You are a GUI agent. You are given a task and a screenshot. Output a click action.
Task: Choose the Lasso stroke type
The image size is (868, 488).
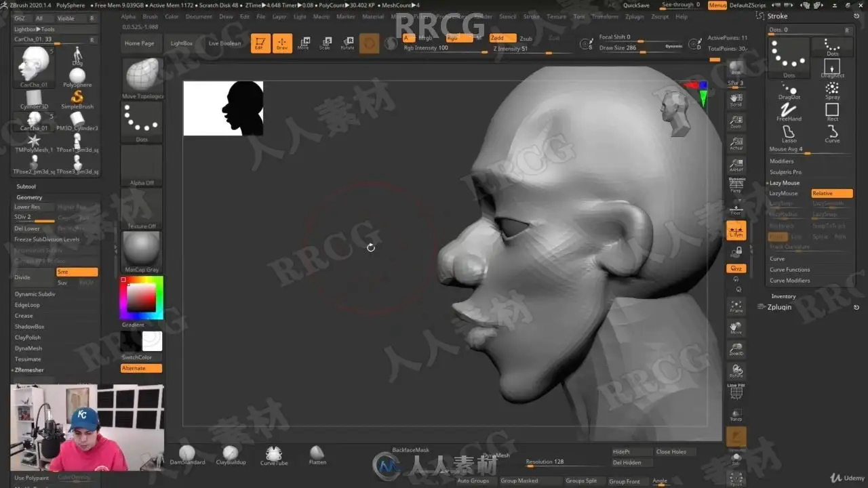789,134
